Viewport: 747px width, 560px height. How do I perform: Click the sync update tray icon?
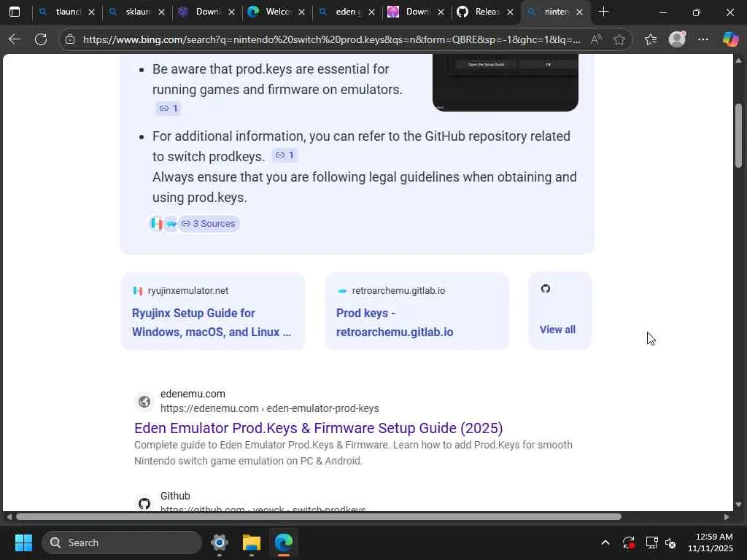[x=628, y=542]
